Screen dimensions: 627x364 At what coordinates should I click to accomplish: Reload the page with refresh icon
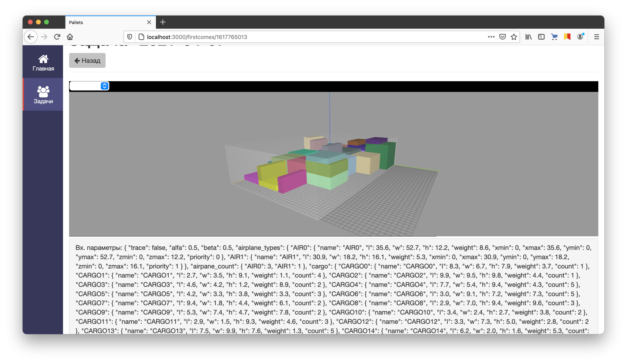pos(57,37)
